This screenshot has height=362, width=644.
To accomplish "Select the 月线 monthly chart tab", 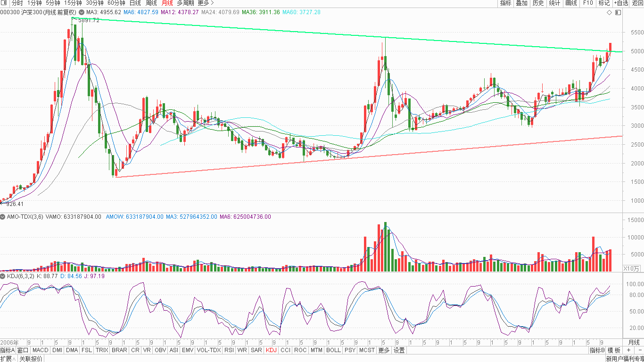I will click(167, 3).
